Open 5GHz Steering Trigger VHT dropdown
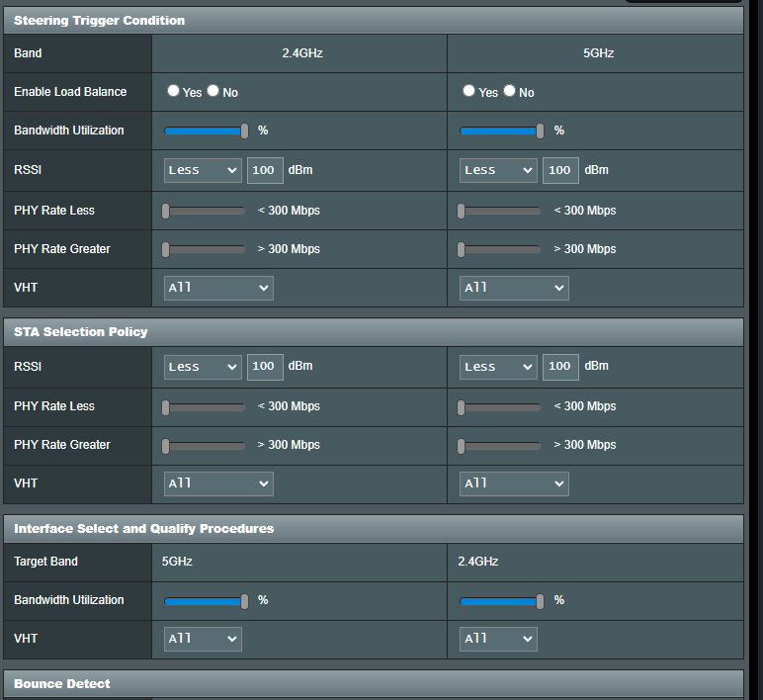Image resolution: width=763 pixels, height=700 pixels. (514, 288)
